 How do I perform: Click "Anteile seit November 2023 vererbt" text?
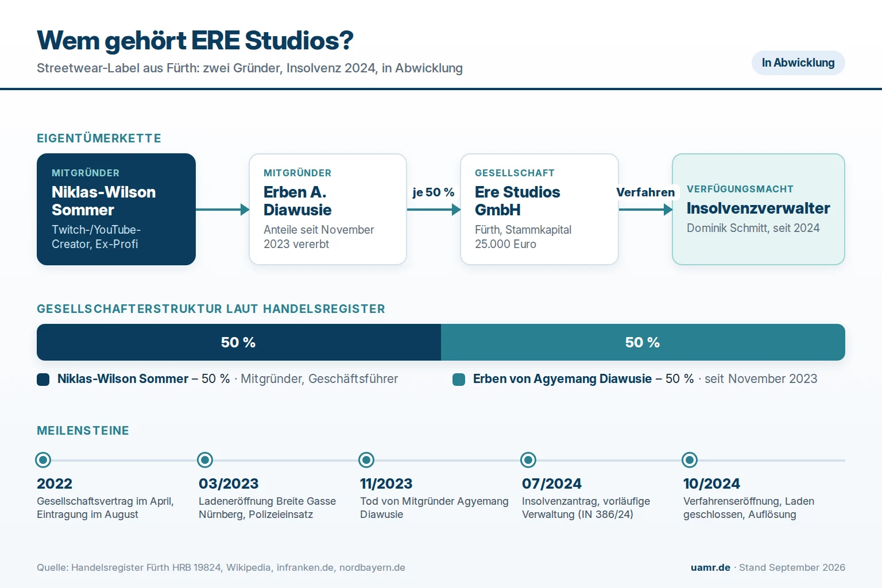tap(319, 237)
